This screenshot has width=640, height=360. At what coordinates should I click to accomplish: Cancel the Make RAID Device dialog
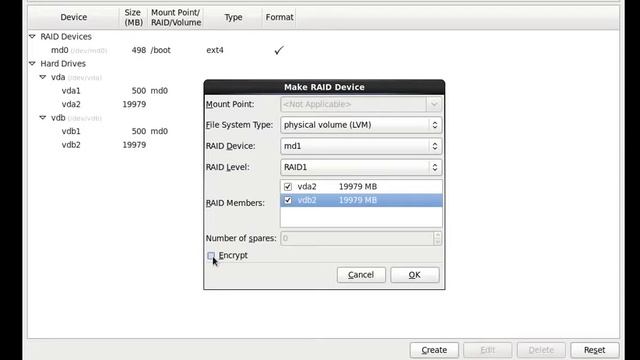click(x=361, y=275)
